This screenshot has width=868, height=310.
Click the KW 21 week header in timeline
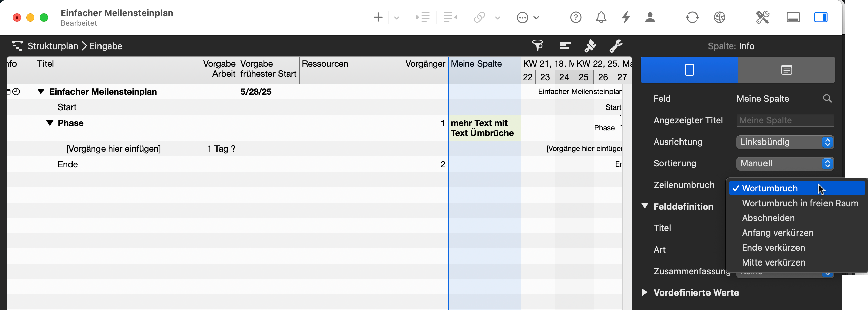click(547, 64)
